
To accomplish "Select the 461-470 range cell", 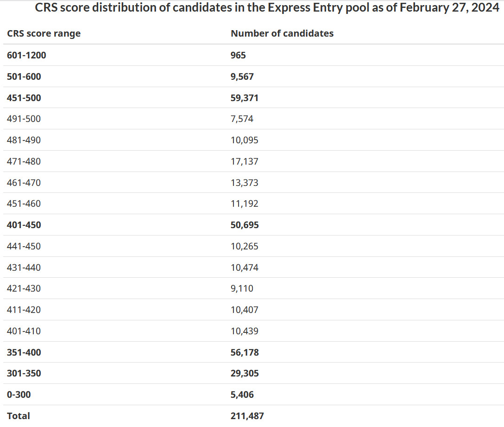I will 24,183.
